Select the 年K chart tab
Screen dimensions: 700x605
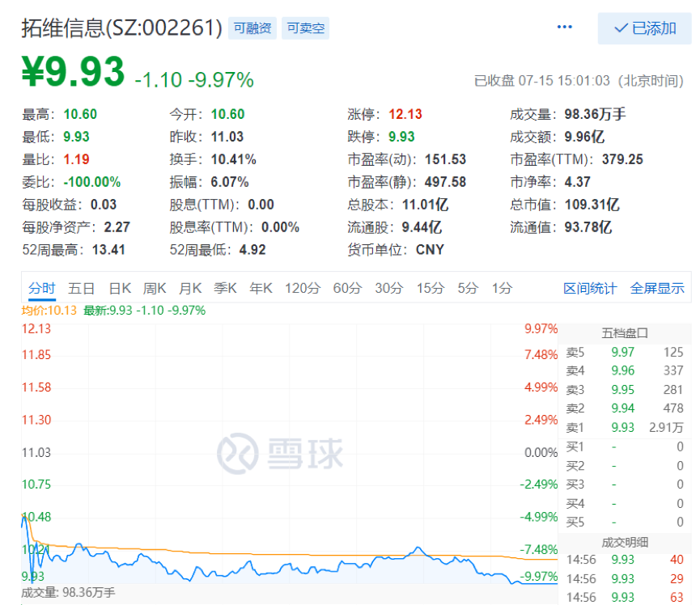261,288
